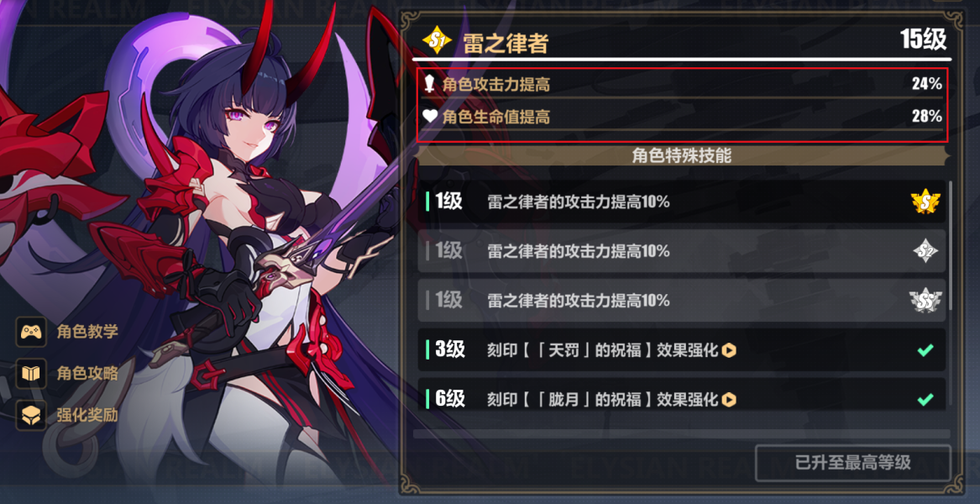Viewport: 980px width, 504px height.
Task: Click the heart icon beside 角色生命值提高
Action: (x=429, y=116)
